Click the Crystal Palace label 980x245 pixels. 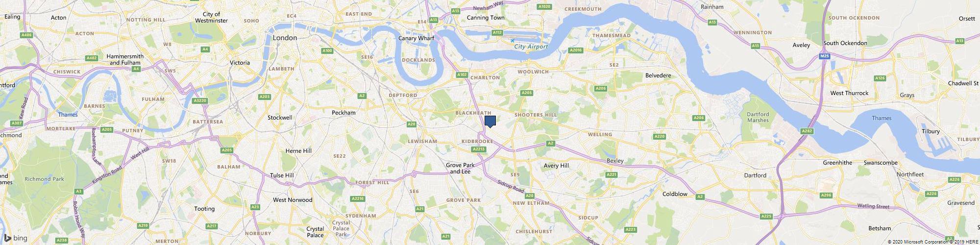point(315,232)
